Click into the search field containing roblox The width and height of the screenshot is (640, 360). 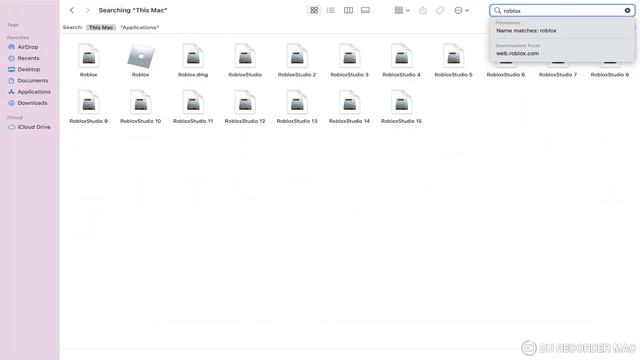coord(562,11)
